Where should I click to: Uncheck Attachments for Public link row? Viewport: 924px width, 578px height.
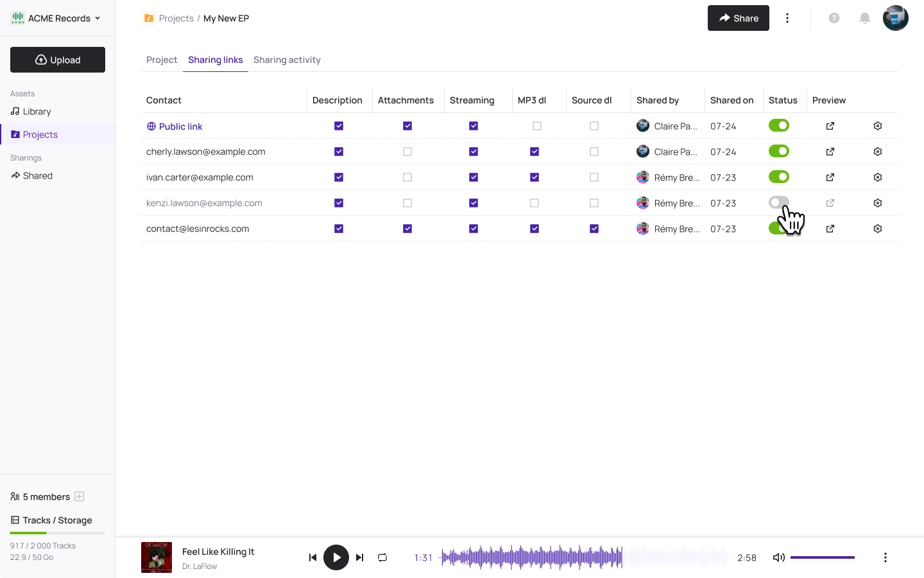click(x=407, y=126)
